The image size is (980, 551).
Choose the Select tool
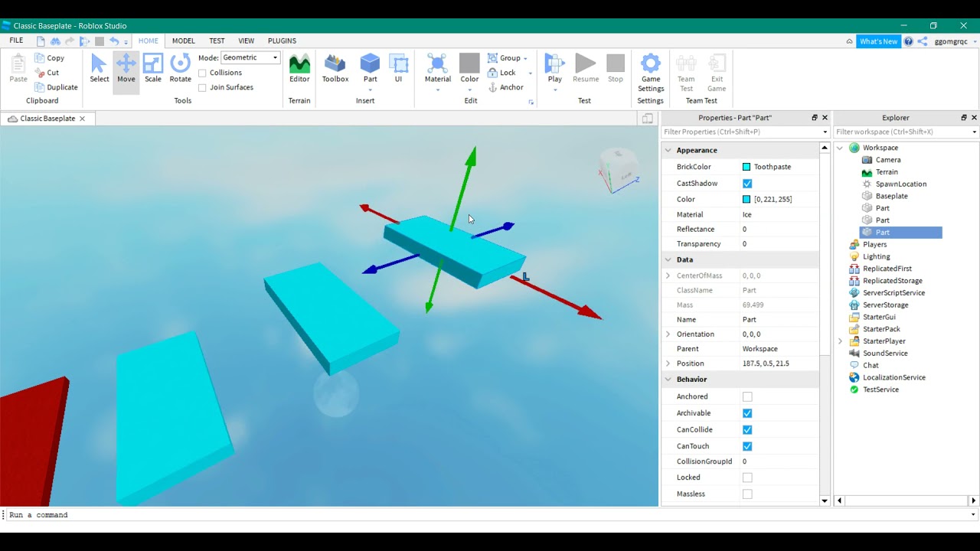tap(100, 69)
